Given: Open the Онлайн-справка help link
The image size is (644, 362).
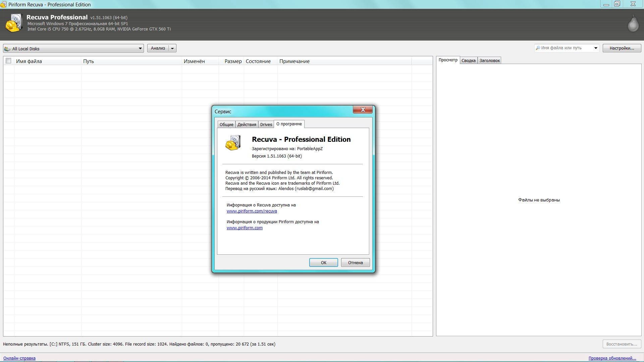Looking at the screenshot, I should click(x=19, y=358).
